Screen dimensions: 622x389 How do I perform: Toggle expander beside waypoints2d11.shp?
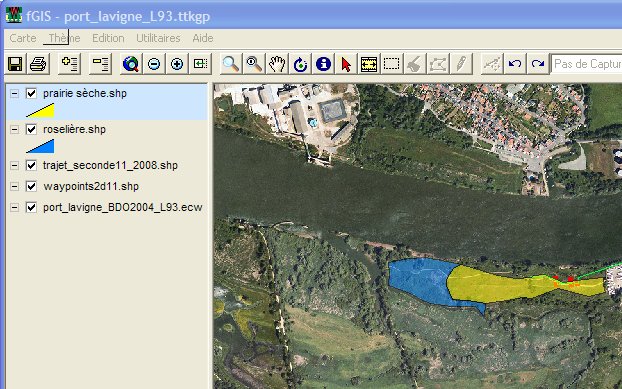point(14,186)
